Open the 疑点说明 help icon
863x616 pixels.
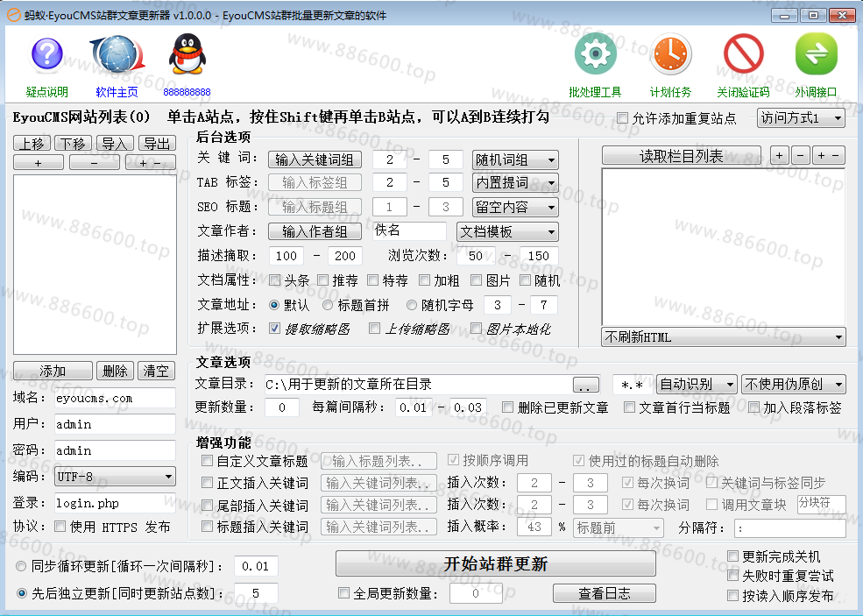coord(46,54)
